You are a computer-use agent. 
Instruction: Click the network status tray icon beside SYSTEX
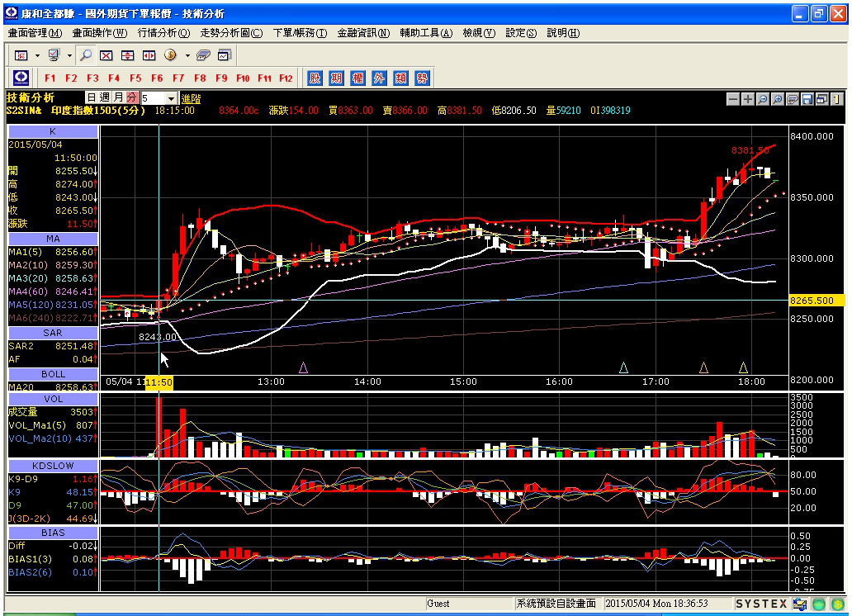coord(800,604)
